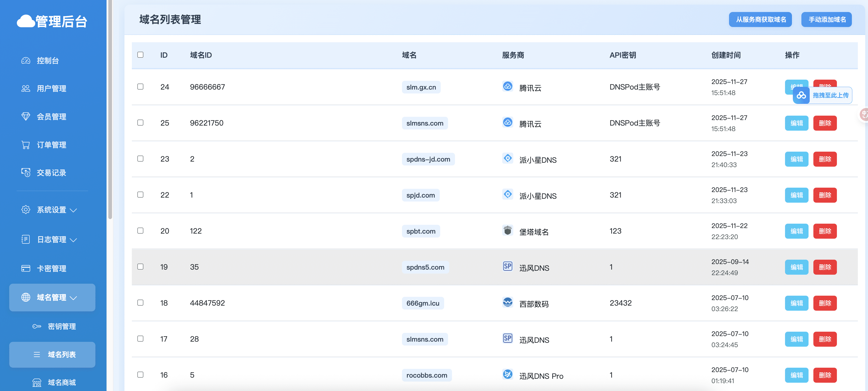The width and height of the screenshot is (868, 391).
Task: Click the 卡密管理 card icon
Action: (26, 268)
